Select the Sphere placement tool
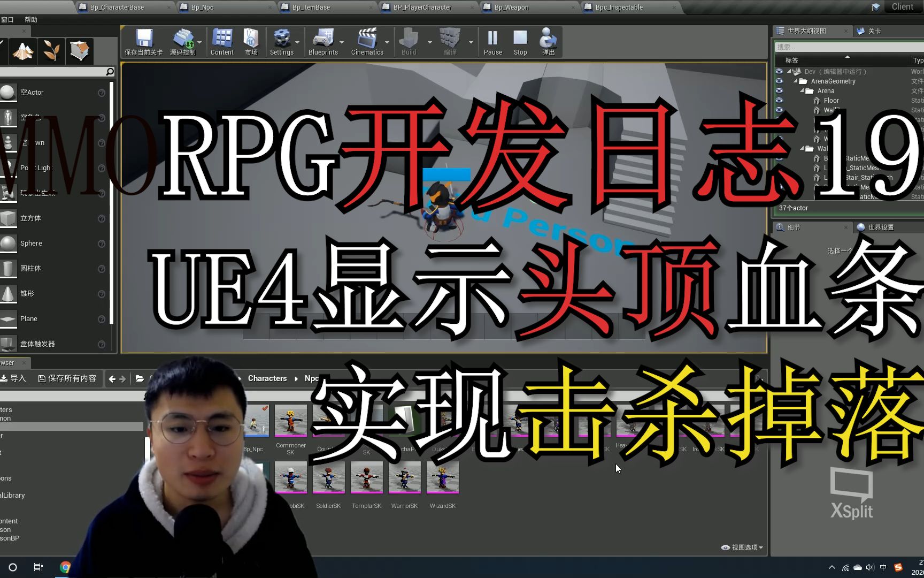Image resolution: width=924 pixels, height=578 pixels. tap(31, 243)
